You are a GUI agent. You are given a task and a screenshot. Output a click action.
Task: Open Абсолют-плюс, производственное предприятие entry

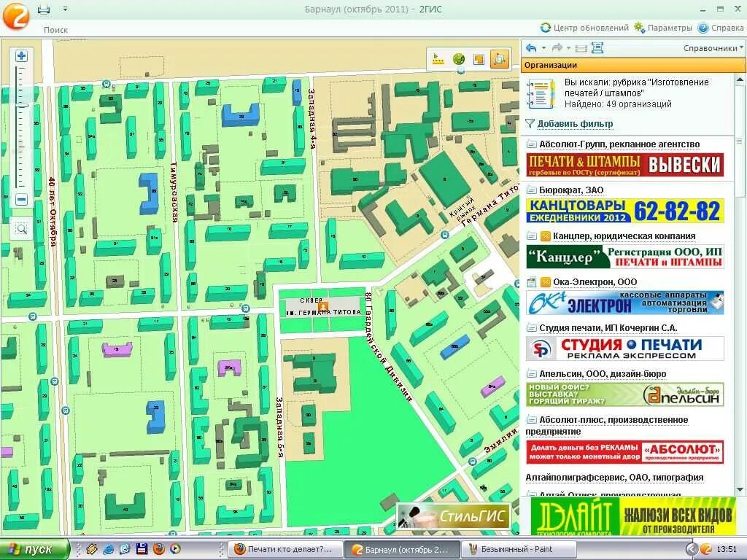click(607, 426)
